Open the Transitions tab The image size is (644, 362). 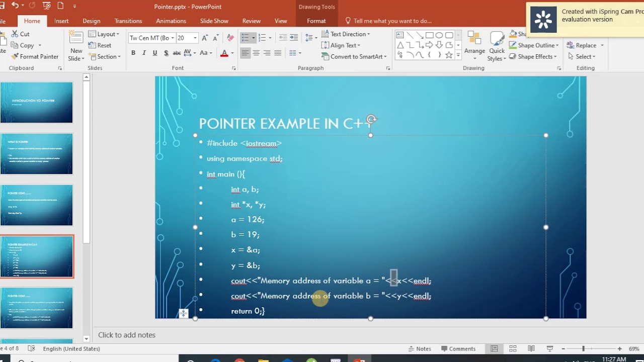coord(128,21)
